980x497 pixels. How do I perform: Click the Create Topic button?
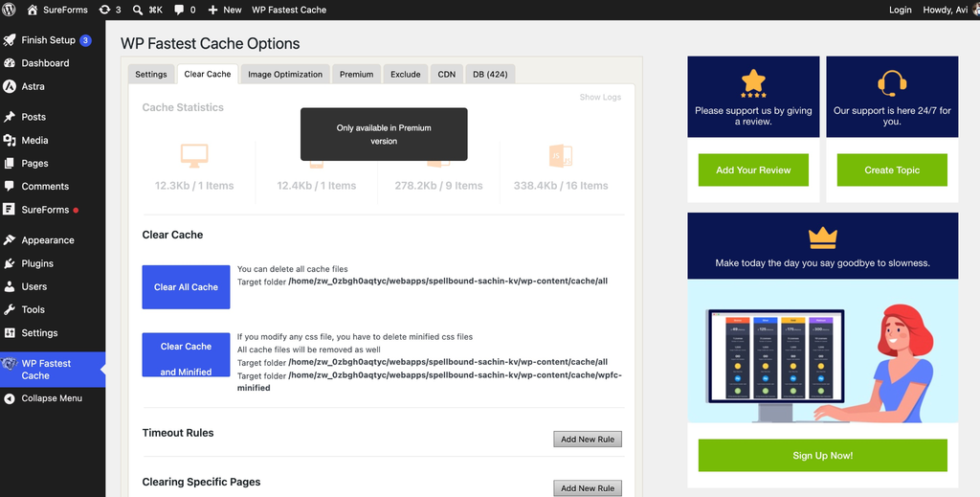click(892, 170)
